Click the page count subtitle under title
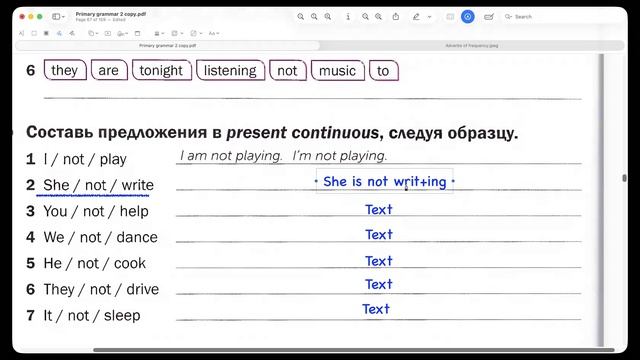640x360 pixels. [x=100, y=20]
